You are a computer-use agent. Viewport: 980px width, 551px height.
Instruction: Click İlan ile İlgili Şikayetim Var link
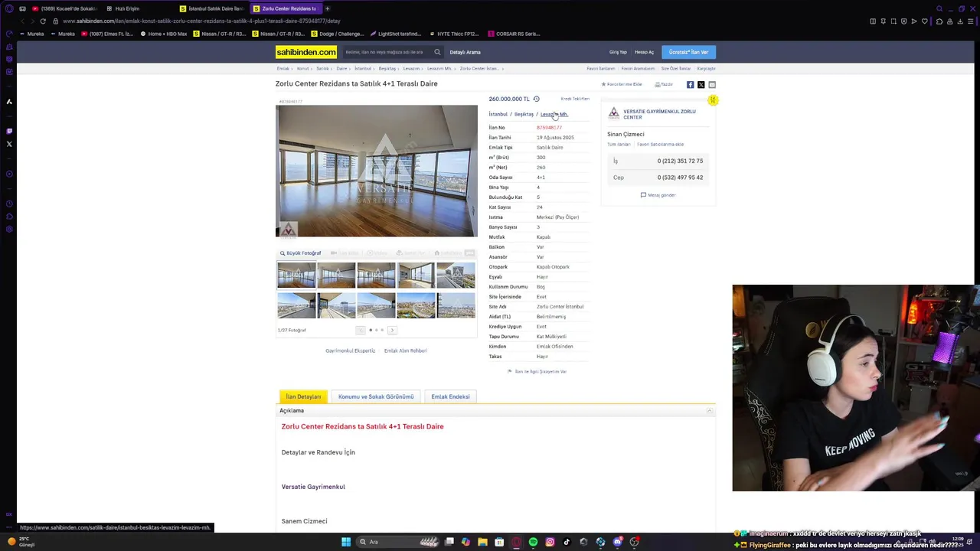537,372
